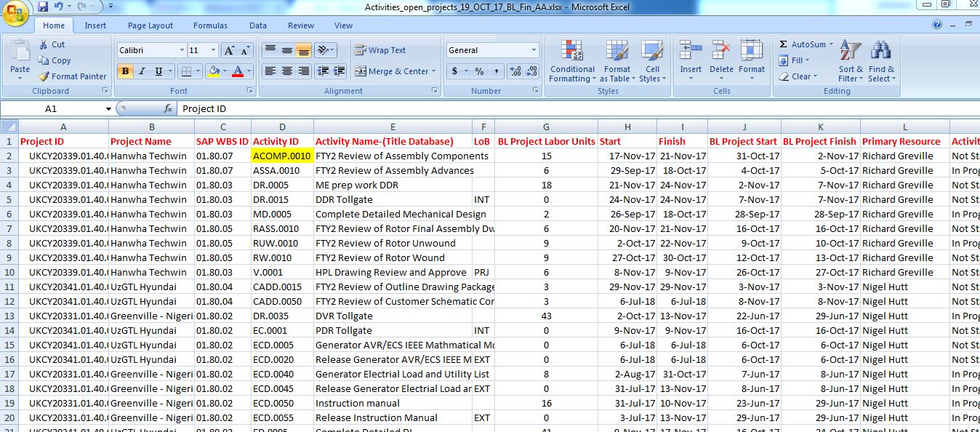
Task: Open the Name Box dropdown arrow
Action: (x=108, y=108)
